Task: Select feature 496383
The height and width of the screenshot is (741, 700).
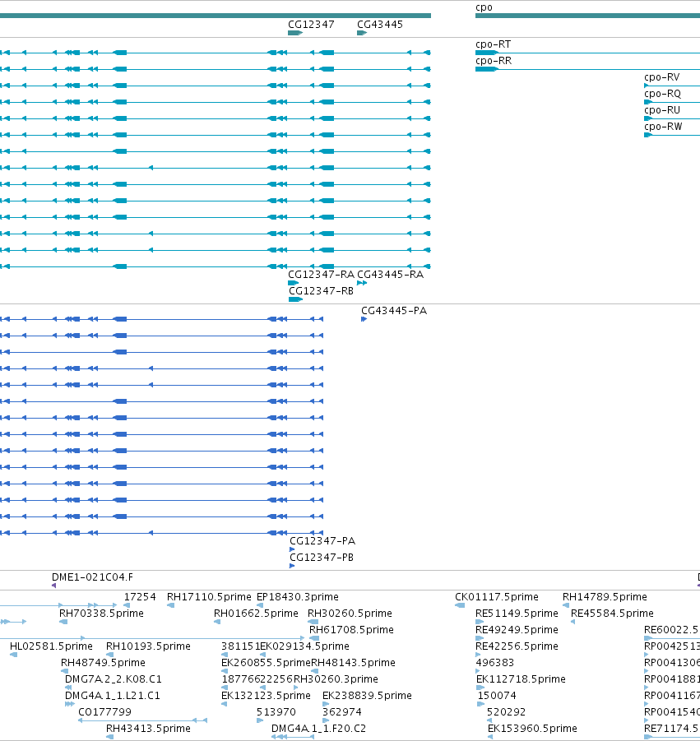Action: (494, 663)
